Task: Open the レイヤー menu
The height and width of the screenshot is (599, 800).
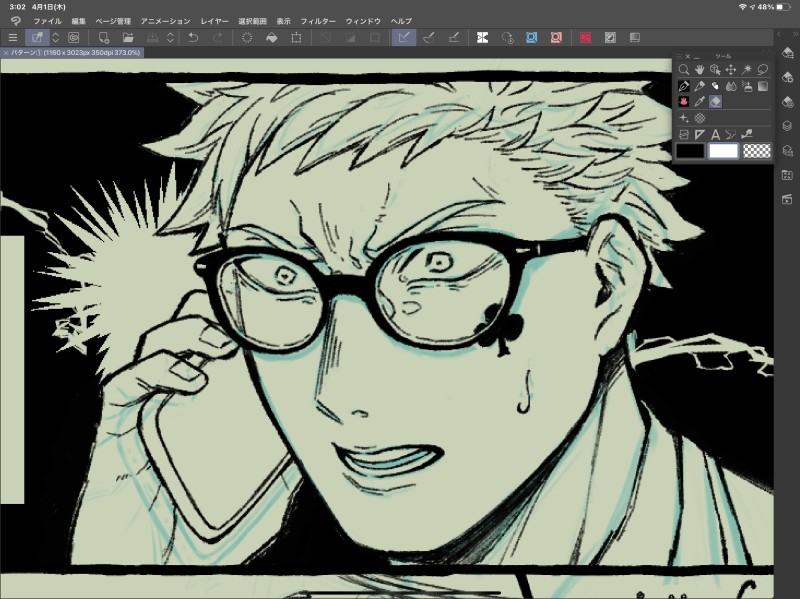Action: (x=214, y=21)
